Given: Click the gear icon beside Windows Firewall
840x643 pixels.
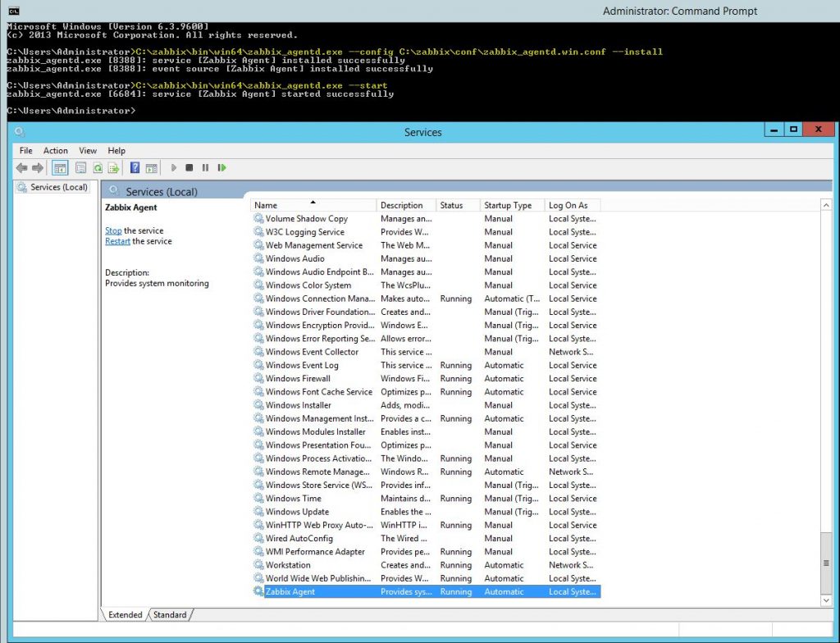Looking at the screenshot, I should pos(258,378).
